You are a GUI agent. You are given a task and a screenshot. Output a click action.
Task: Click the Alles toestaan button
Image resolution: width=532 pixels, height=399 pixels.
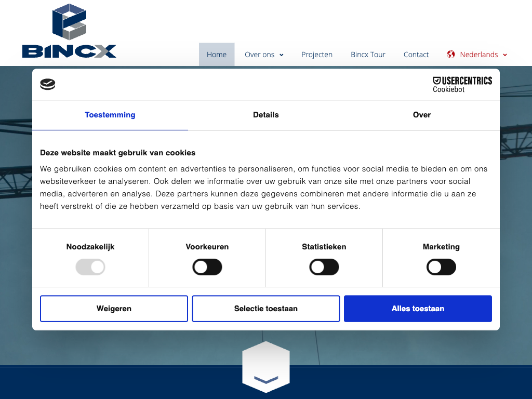[418, 309]
